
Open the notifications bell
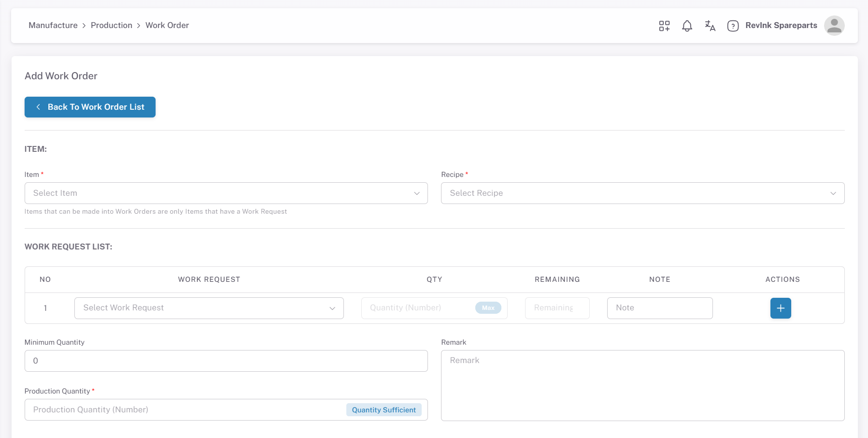(687, 26)
